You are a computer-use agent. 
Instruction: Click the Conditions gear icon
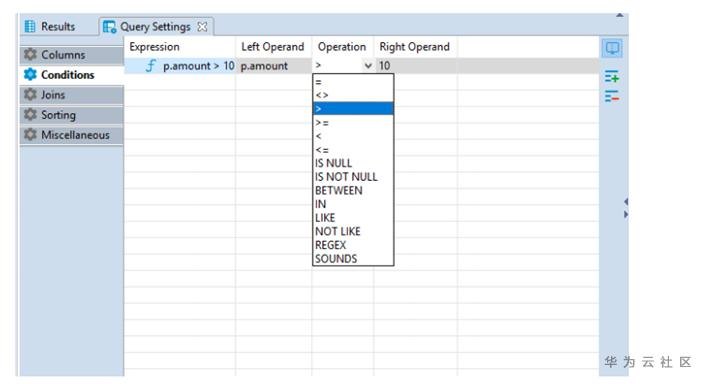[x=30, y=74]
